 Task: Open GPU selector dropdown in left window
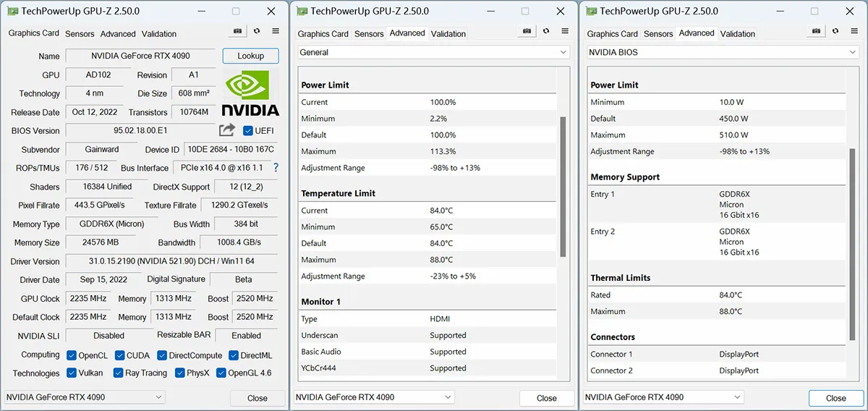point(85,397)
